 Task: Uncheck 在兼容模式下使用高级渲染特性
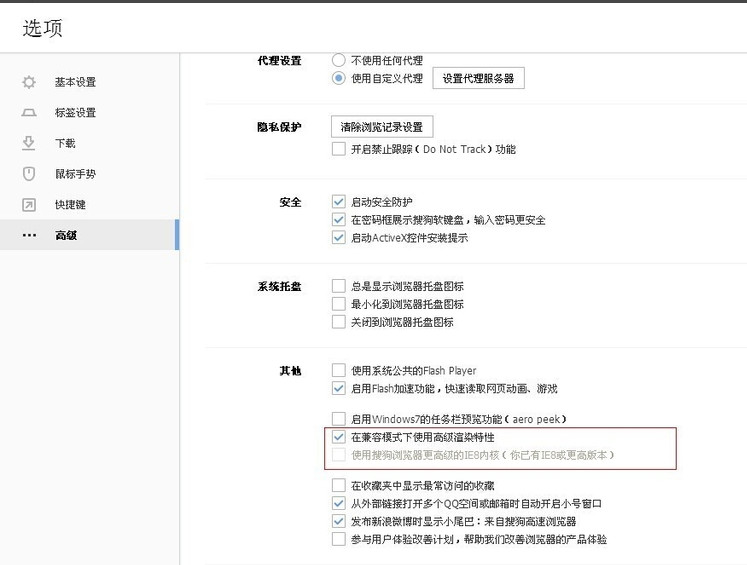pyautogui.click(x=338, y=437)
